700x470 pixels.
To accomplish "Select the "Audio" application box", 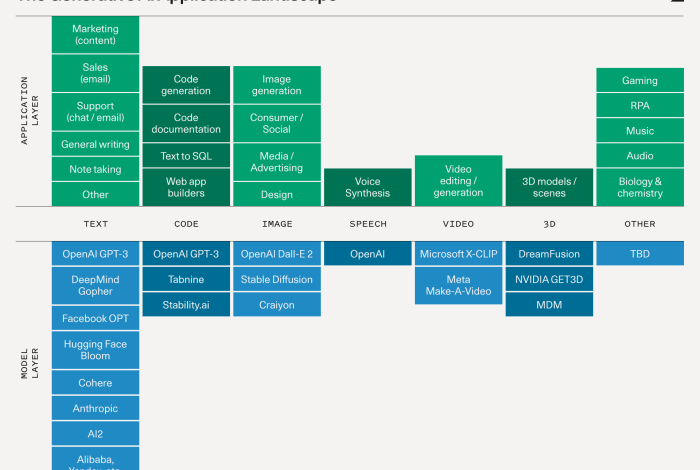I will 640,155.
